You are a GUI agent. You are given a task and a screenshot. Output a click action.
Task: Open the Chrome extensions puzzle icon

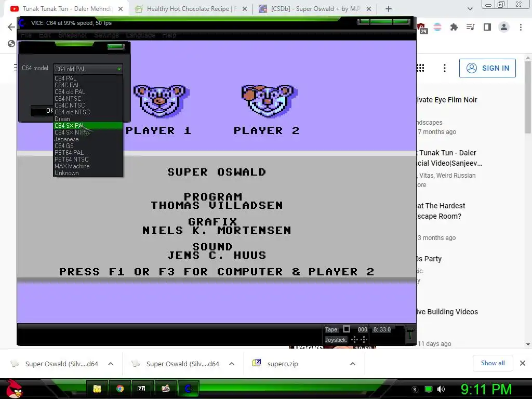pos(454,27)
